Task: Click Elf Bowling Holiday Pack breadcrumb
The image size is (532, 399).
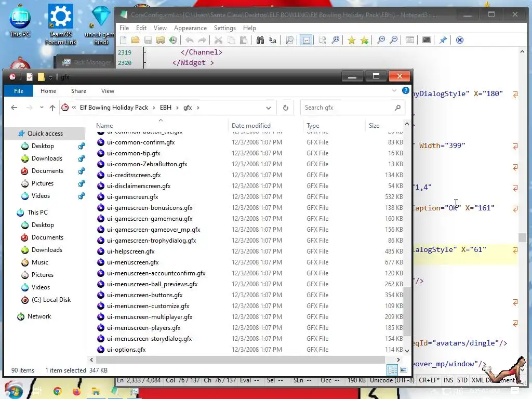Action: 114,108
